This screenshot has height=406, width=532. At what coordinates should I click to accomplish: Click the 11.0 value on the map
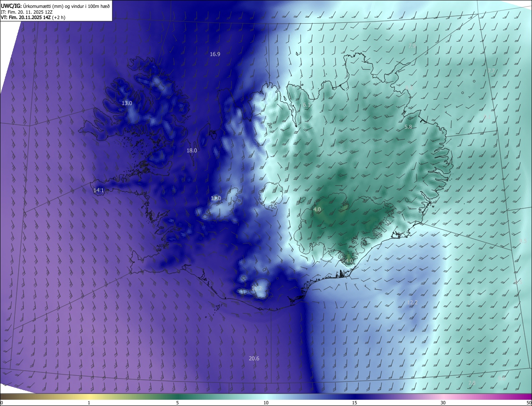pyautogui.click(x=216, y=199)
